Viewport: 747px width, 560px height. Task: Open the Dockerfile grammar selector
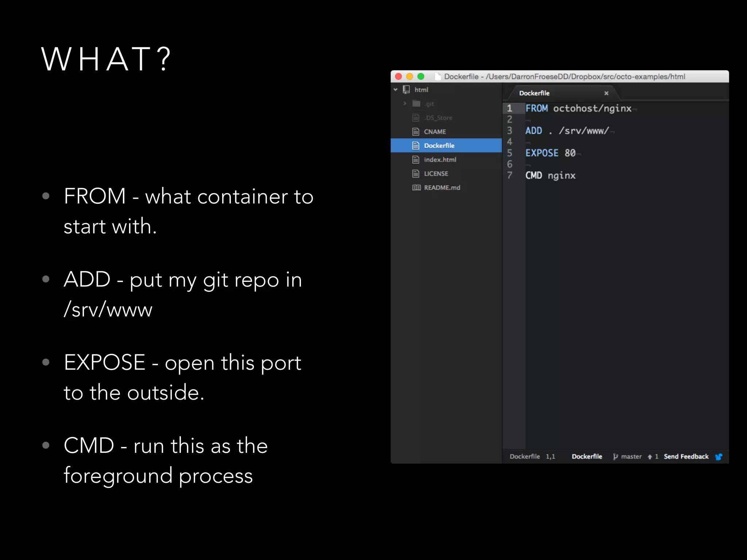tap(587, 456)
